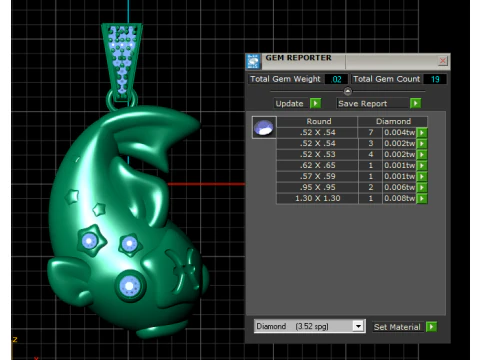
Task: Click the 0.008tw weight cell
Action: point(399,199)
